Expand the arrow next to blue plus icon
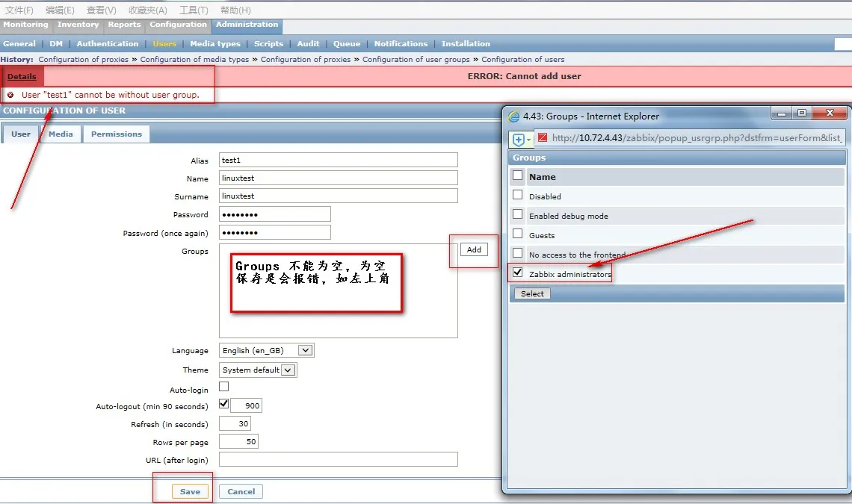 point(528,140)
